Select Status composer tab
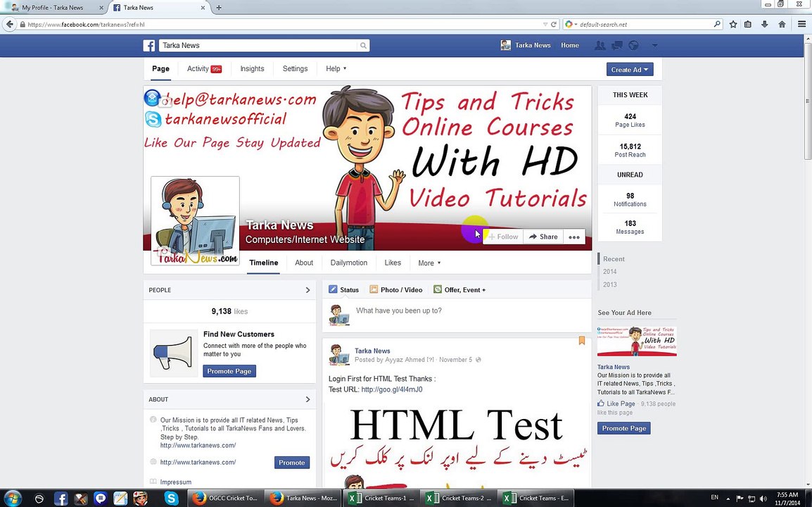812x507 pixels. pyautogui.click(x=344, y=290)
